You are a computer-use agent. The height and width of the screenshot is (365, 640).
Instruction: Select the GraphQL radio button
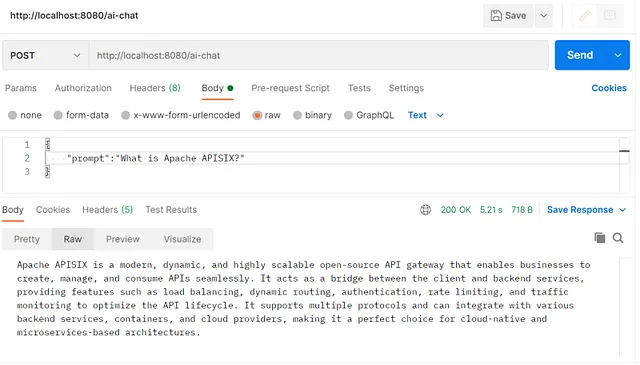[x=348, y=116]
